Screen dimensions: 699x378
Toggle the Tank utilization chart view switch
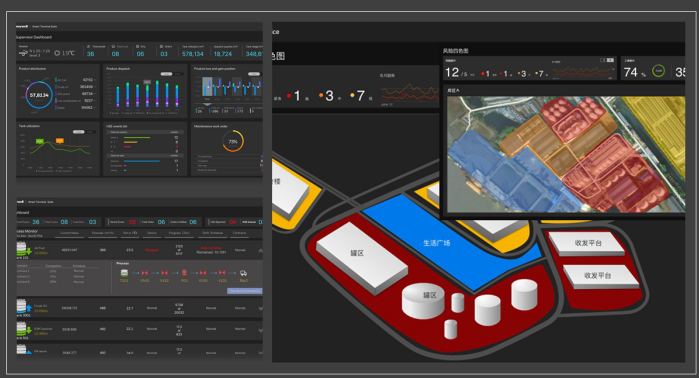84,132
